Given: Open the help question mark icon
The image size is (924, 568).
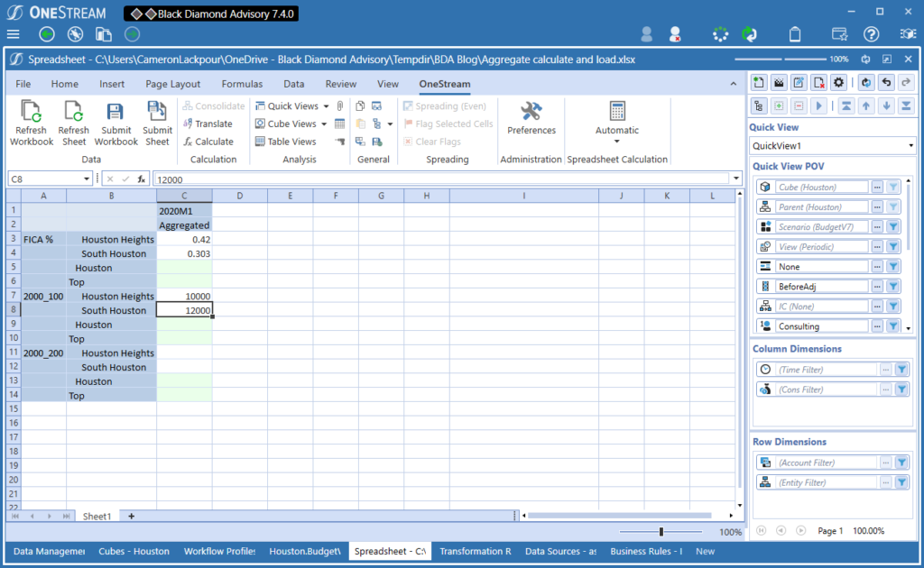Looking at the screenshot, I should pos(871,34).
